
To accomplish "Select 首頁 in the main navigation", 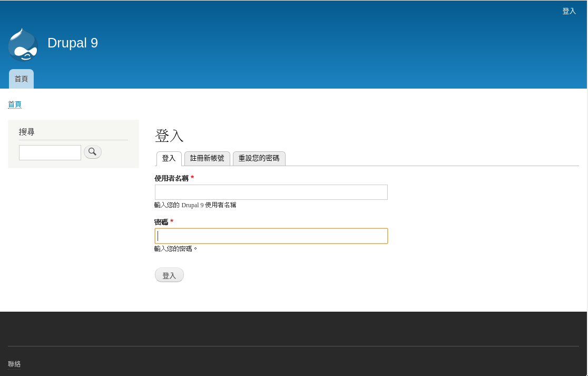I will [x=21, y=79].
